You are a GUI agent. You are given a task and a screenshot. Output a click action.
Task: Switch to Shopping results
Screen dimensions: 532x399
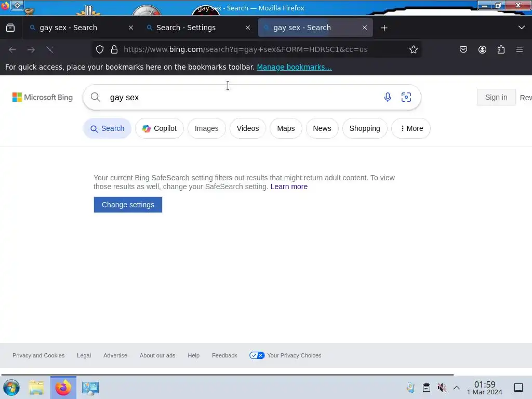365,128
